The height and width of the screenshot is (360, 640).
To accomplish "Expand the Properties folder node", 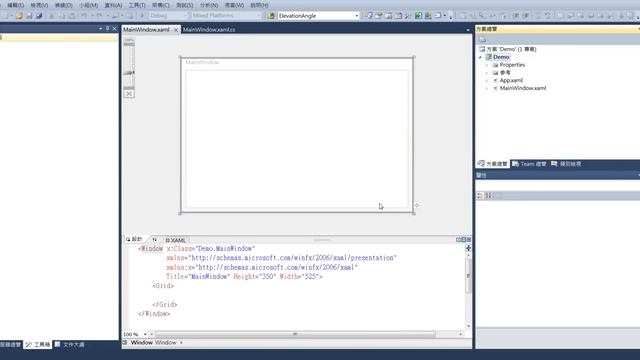I will (x=487, y=65).
